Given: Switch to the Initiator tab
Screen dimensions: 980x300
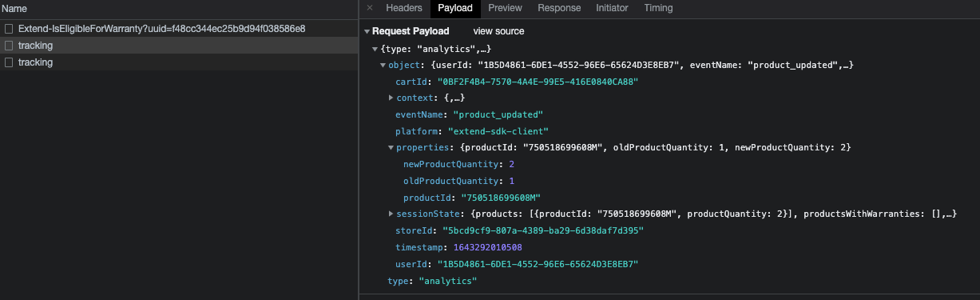Looking at the screenshot, I should coord(612,8).
